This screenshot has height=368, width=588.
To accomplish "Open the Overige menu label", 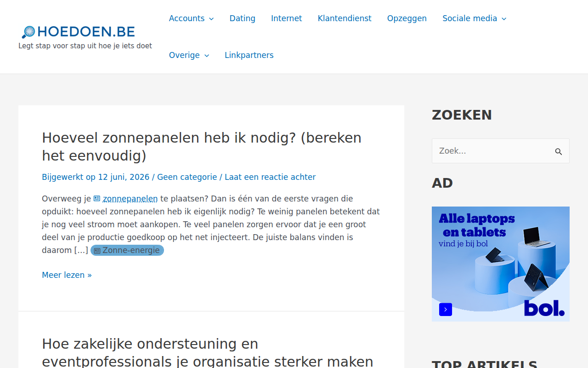I will pos(184,55).
